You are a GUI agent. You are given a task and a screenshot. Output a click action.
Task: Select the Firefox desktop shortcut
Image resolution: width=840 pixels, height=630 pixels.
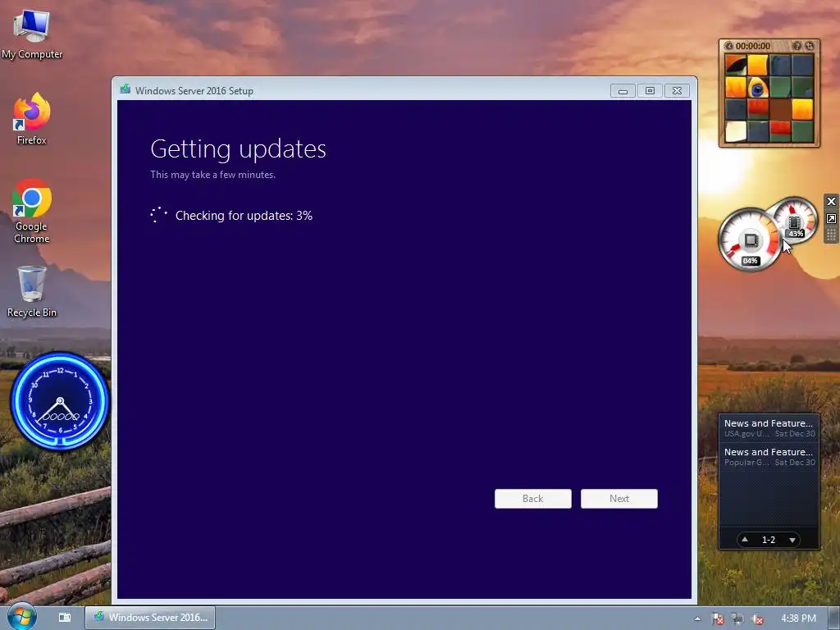pos(32,118)
